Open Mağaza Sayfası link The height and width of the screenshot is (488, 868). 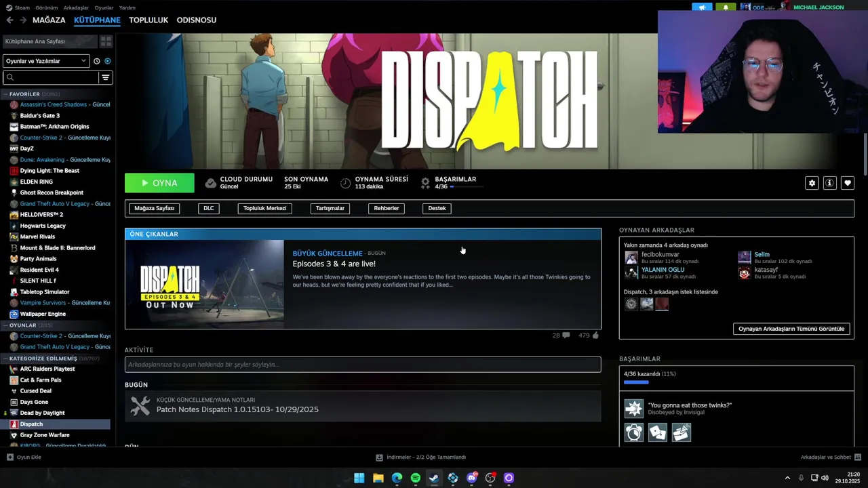[155, 208]
